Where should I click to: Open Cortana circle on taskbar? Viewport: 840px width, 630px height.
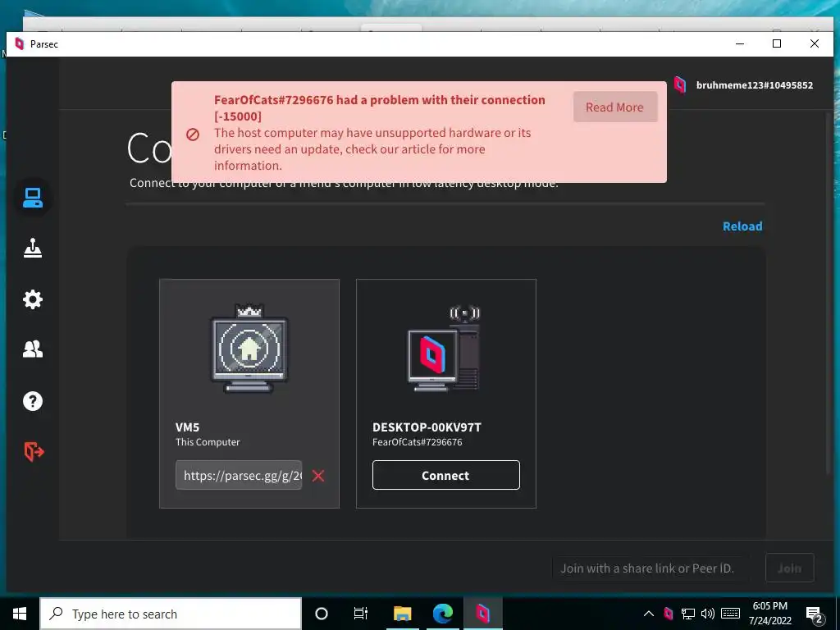pos(322,614)
